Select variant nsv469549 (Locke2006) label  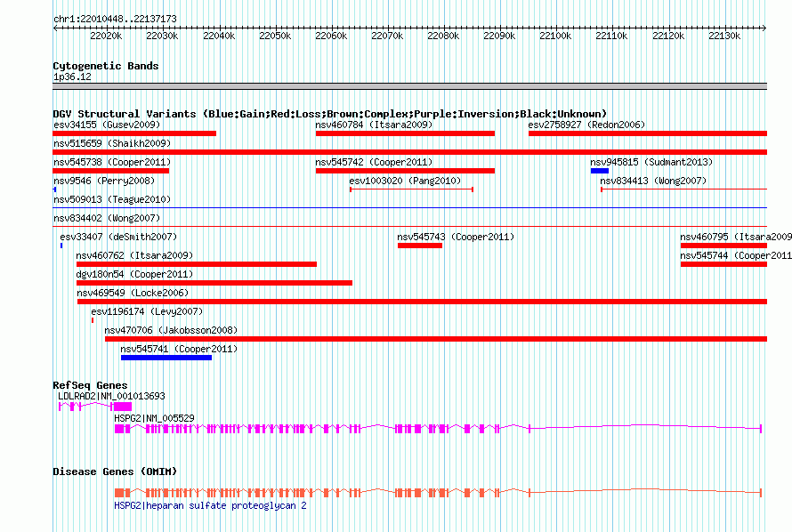(133, 293)
